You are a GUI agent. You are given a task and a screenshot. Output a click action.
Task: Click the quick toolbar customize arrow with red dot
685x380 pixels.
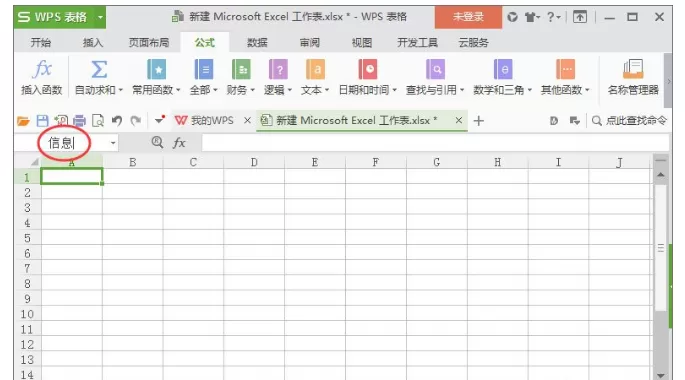click(x=159, y=120)
